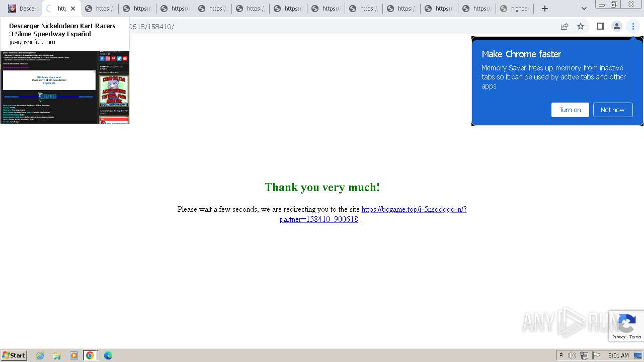Screen dimensions: 644x362
Task: Close the active loading tab
Action: point(73,9)
